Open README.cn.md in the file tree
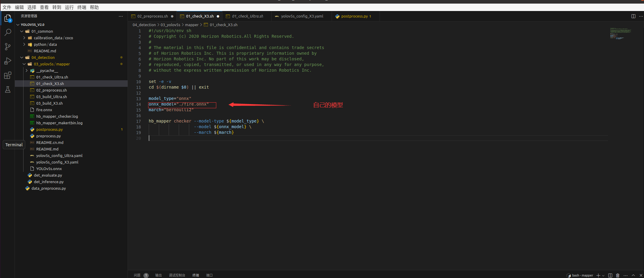 pyautogui.click(x=71, y=142)
